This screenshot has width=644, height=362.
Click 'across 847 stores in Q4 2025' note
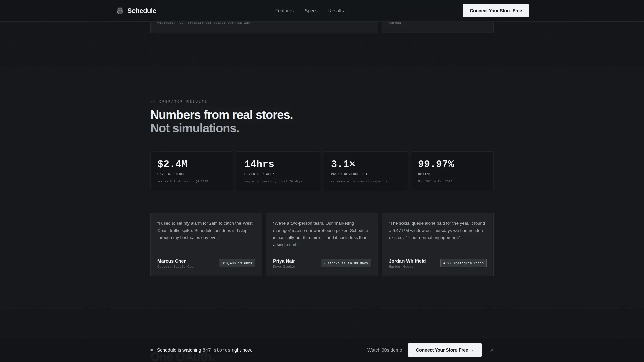coord(182,181)
